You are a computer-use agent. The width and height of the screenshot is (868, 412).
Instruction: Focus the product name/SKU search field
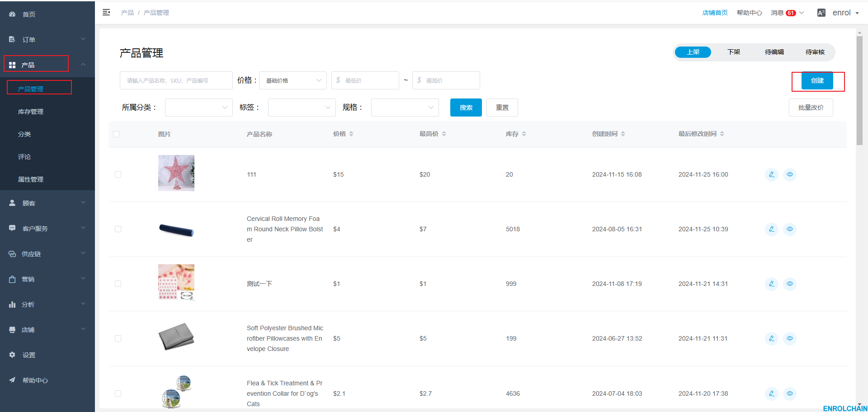176,80
